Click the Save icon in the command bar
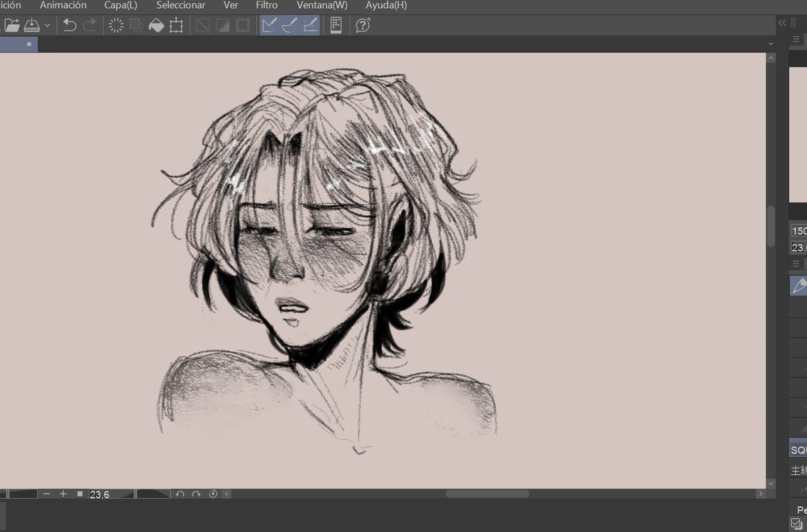The width and height of the screenshot is (807, 532). pyautogui.click(x=32, y=26)
